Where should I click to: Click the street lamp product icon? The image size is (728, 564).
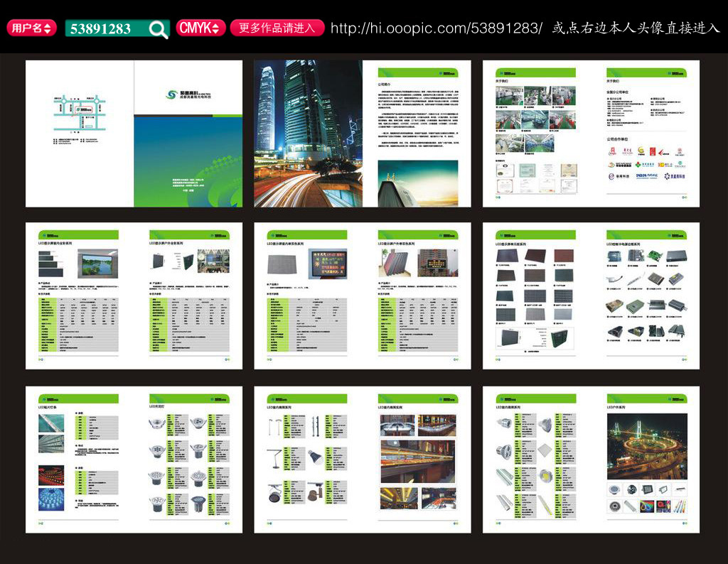(x=274, y=430)
